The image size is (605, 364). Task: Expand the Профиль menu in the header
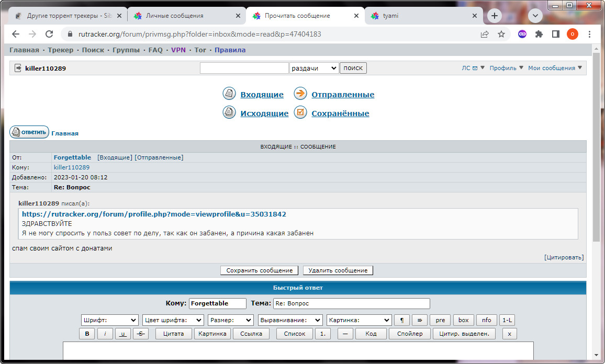(x=506, y=68)
